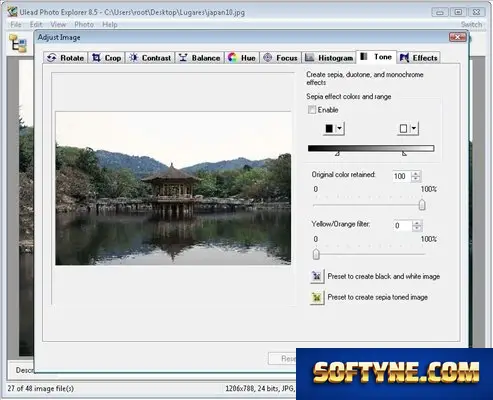Select the Contrast tab
This screenshot has width=493, height=400.
click(150, 58)
